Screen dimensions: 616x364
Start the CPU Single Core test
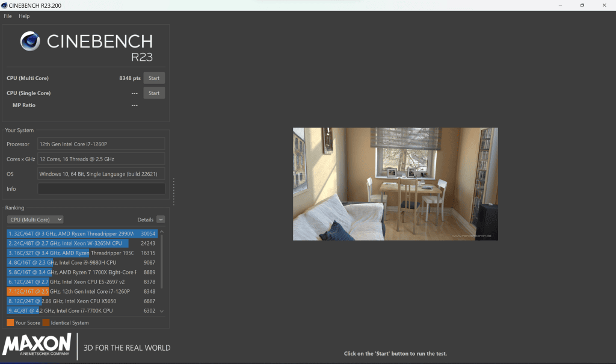pos(154,93)
